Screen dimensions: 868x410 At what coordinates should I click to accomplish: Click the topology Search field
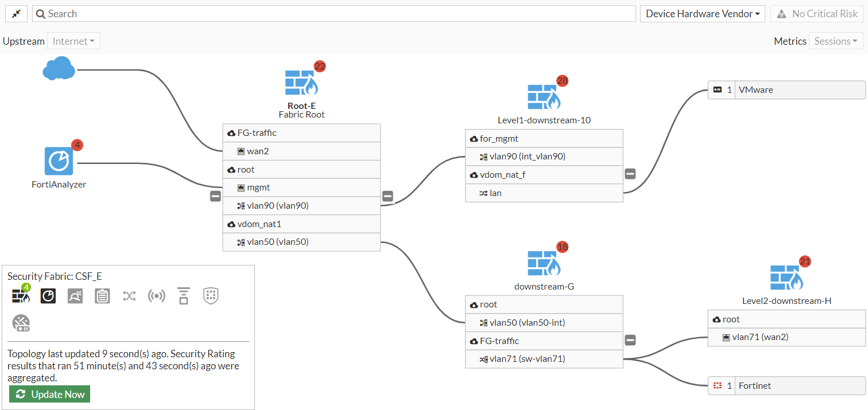pyautogui.click(x=334, y=14)
